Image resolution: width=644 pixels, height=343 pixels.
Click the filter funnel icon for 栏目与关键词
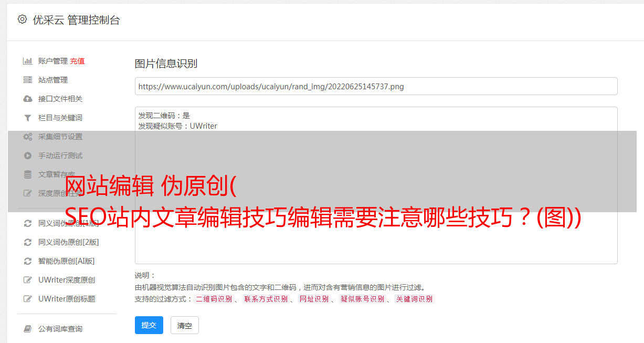pyautogui.click(x=28, y=118)
